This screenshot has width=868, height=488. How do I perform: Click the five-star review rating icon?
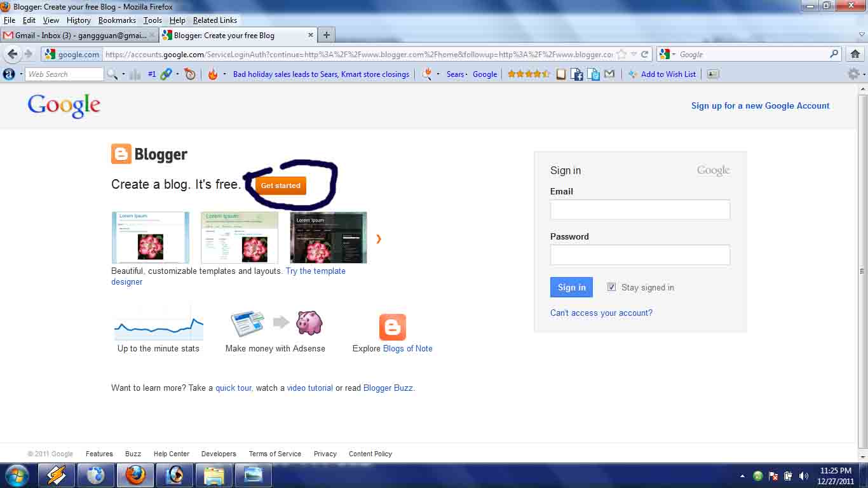[x=529, y=74]
